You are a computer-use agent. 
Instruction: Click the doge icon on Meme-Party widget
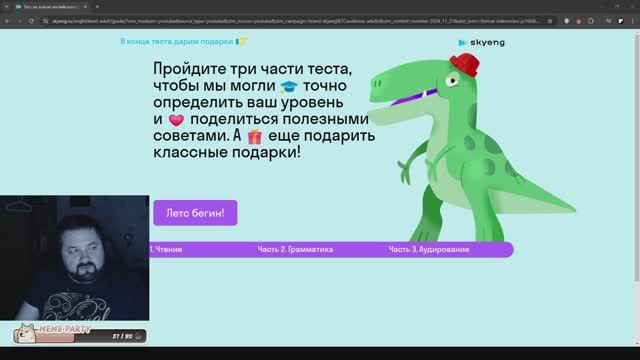(x=26, y=333)
